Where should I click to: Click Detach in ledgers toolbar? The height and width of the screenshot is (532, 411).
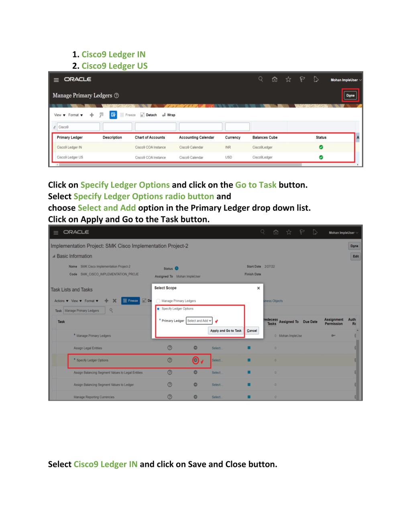point(149,115)
